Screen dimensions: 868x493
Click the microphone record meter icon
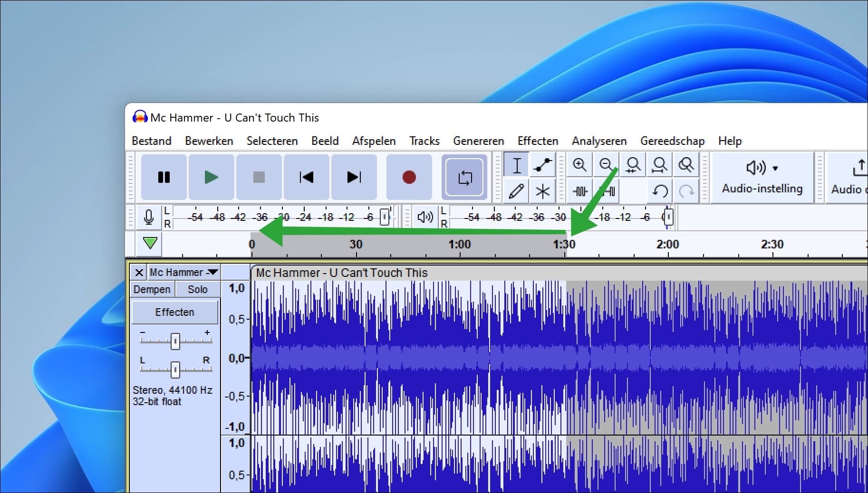149,217
